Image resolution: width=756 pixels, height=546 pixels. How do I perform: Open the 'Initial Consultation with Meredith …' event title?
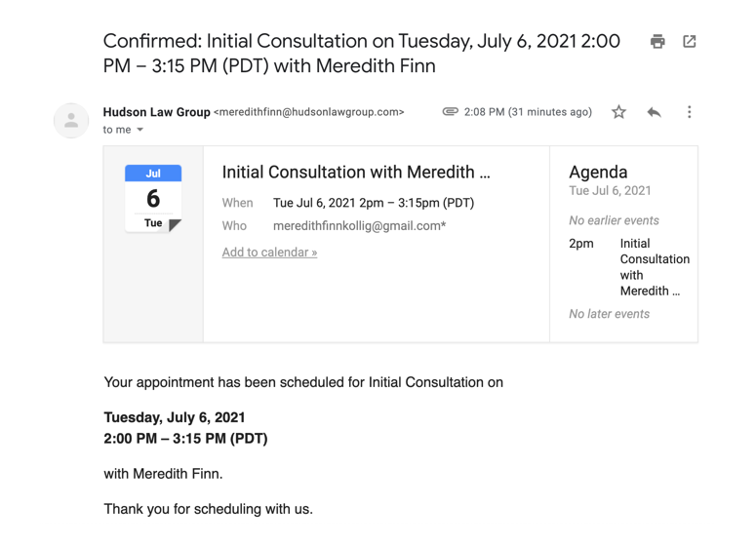click(x=356, y=173)
